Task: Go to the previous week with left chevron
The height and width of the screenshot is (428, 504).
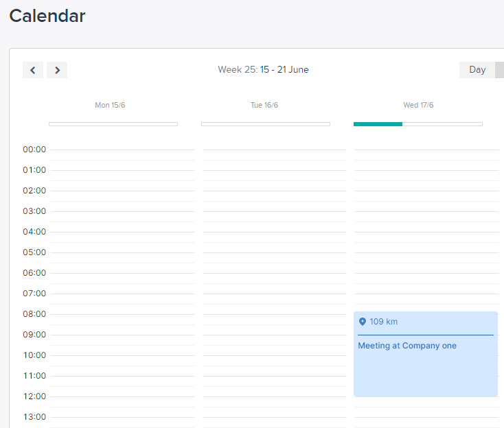Action: [x=33, y=70]
